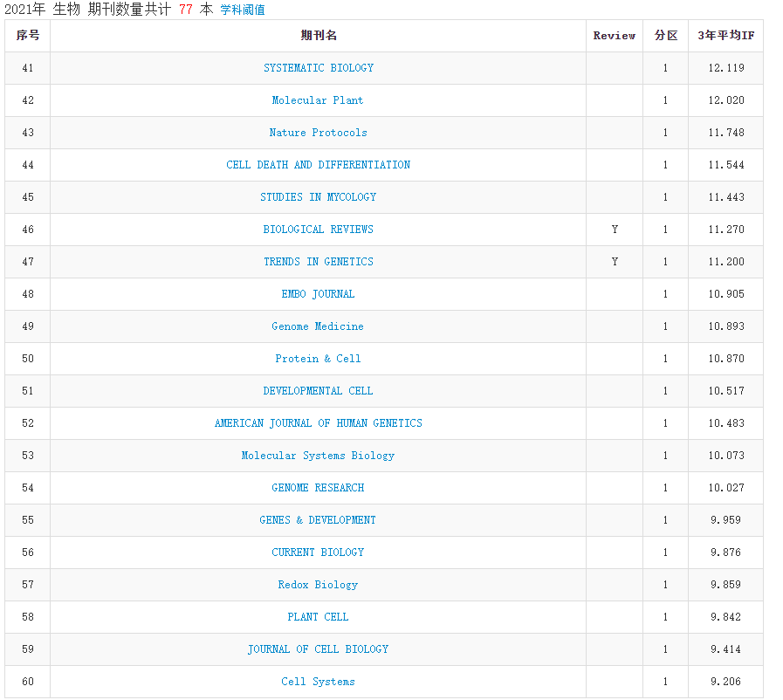
Task: Click the Review column header
Action: click(x=615, y=36)
